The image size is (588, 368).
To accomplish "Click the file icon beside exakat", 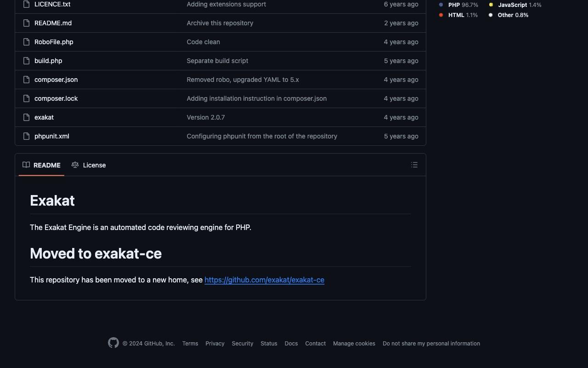I will [x=27, y=117].
